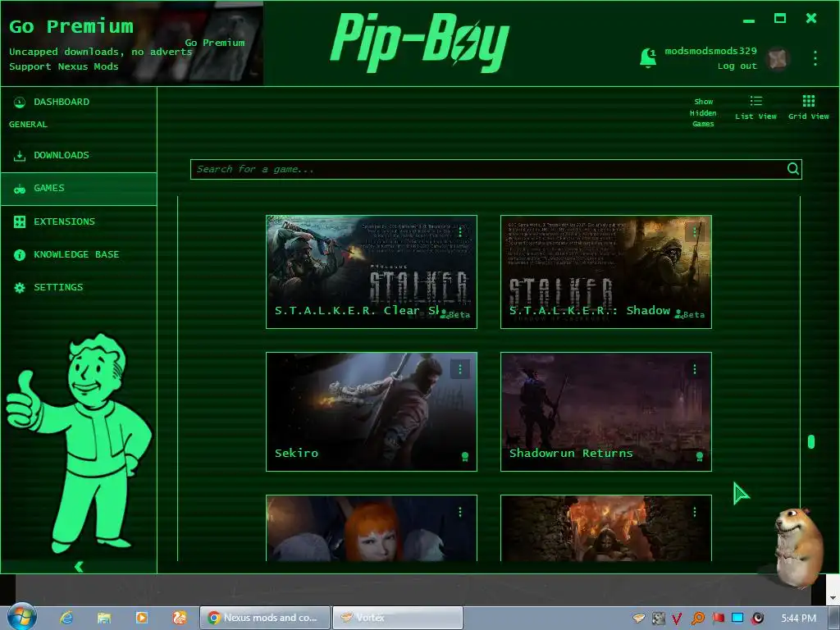This screenshot has width=840, height=630.
Task: Click the Downloads arrow icon
Action: point(20,156)
